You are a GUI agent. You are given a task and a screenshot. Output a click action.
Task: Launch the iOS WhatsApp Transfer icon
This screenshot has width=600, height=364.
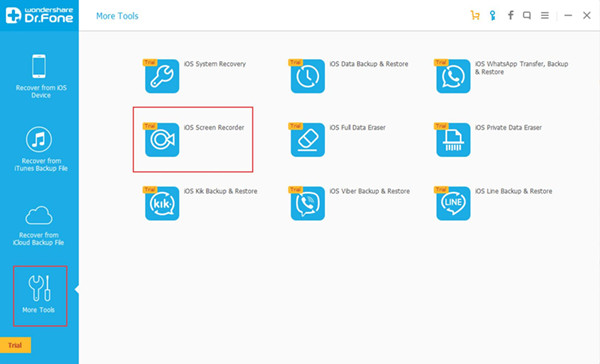coord(453,76)
